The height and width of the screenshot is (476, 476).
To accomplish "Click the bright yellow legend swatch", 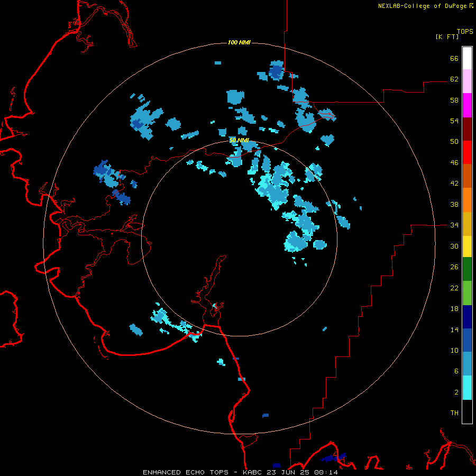I will click(467, 246).
